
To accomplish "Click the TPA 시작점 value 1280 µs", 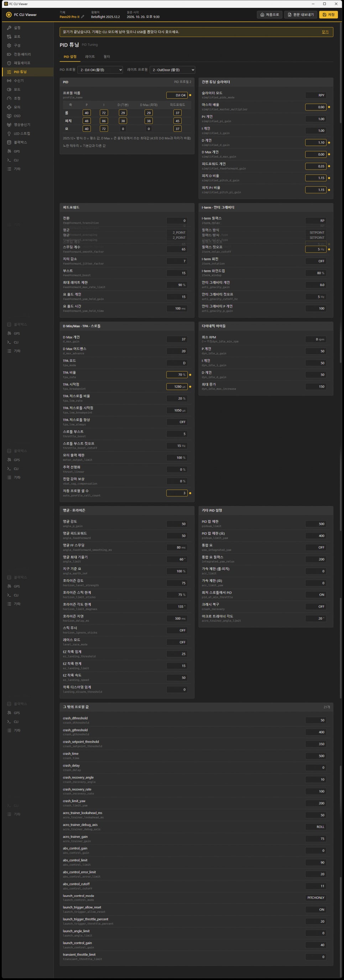I will coord(177,386).
